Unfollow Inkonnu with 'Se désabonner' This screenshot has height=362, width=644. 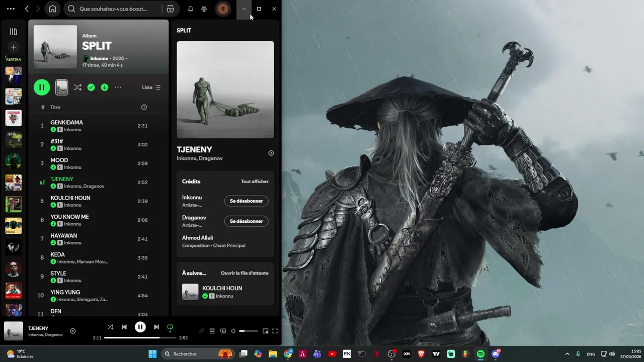pyautogui.click(x=247, y=201)
